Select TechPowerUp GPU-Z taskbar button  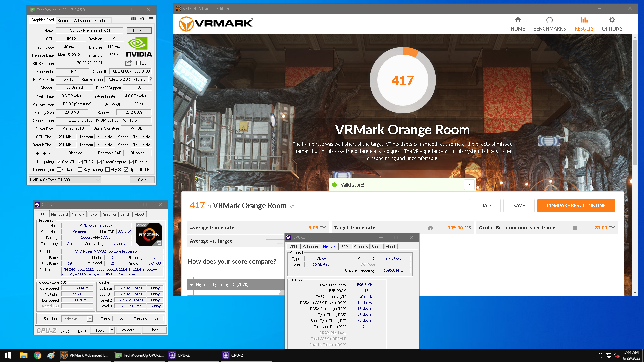[x=139, y=355]
